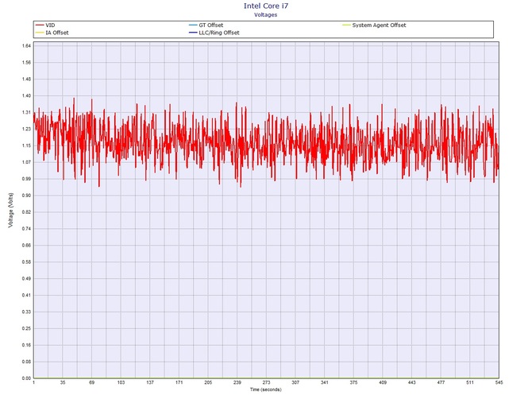Screen dimensions: 532x399
Task: Click the 0.00 value on the voltage axis
Action: coord(26,378)
